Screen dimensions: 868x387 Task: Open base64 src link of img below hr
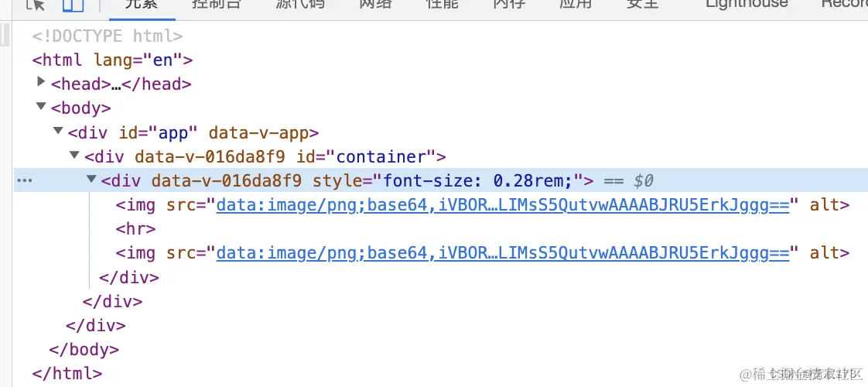point(502,254)
